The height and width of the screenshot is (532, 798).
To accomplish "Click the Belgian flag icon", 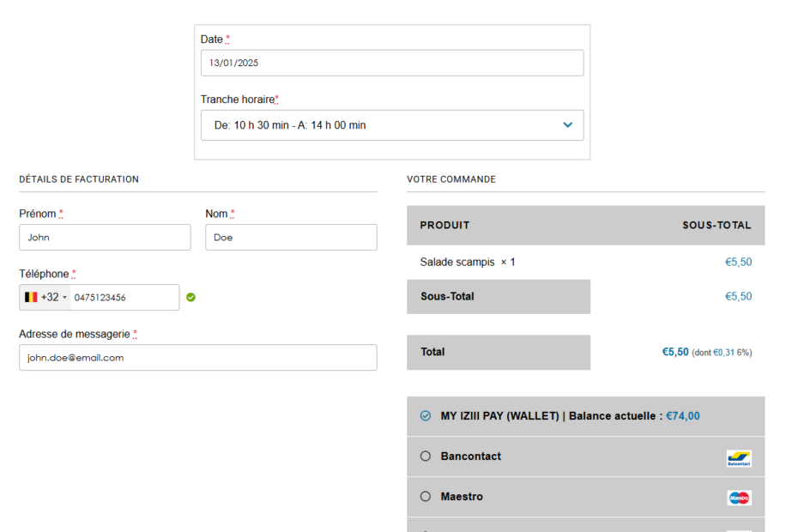I will (31, 297).
